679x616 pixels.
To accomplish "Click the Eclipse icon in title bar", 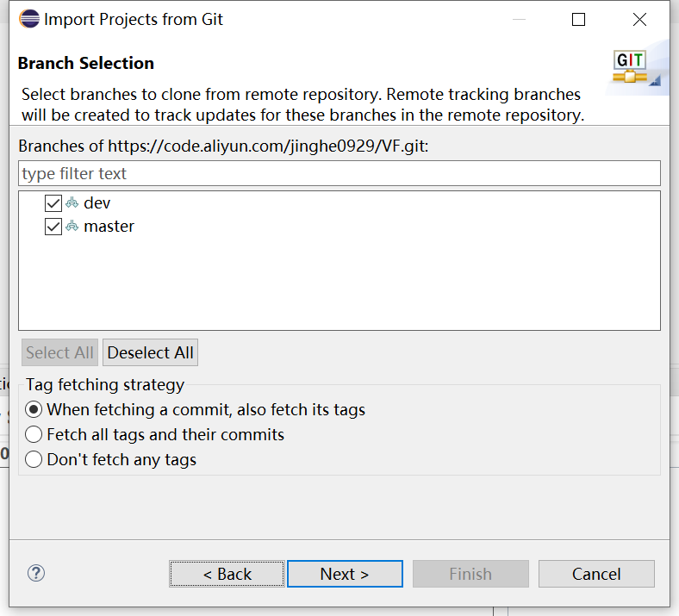I will pos(28,19).
